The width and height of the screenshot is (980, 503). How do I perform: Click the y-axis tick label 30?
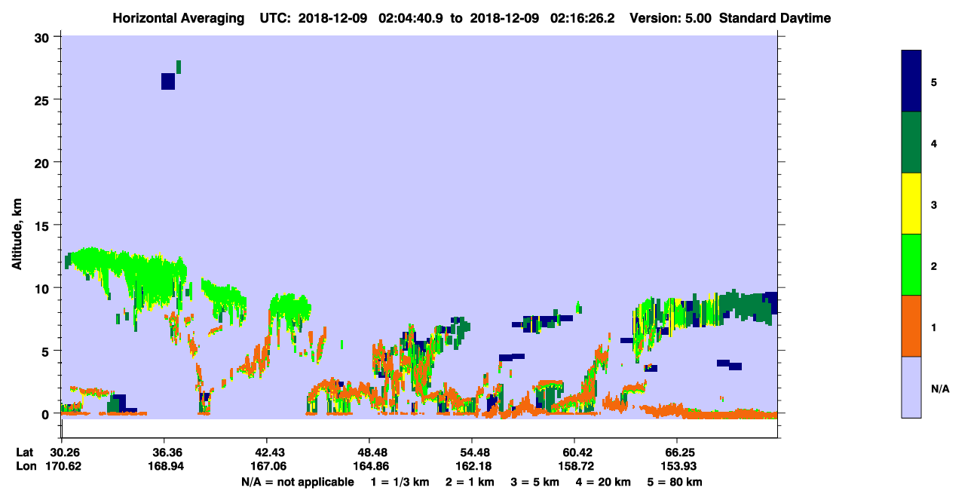click(x=44, y=37)
